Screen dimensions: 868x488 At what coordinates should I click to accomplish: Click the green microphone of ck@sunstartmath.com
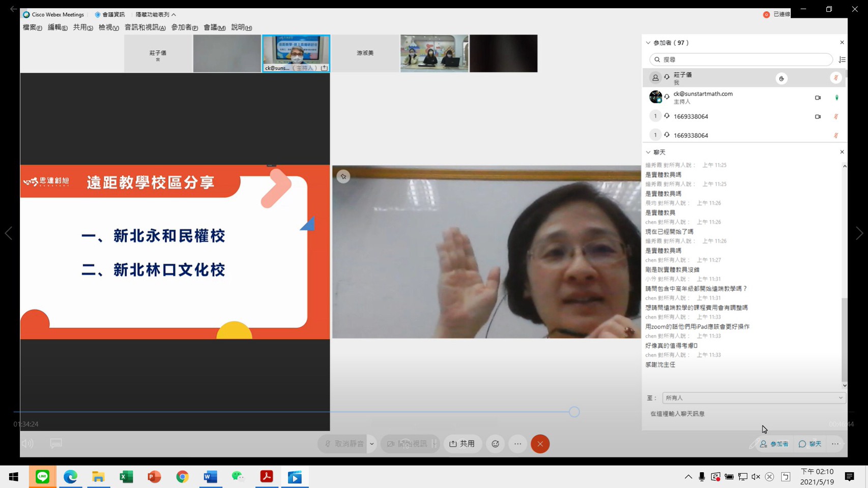tap(836, 98)
